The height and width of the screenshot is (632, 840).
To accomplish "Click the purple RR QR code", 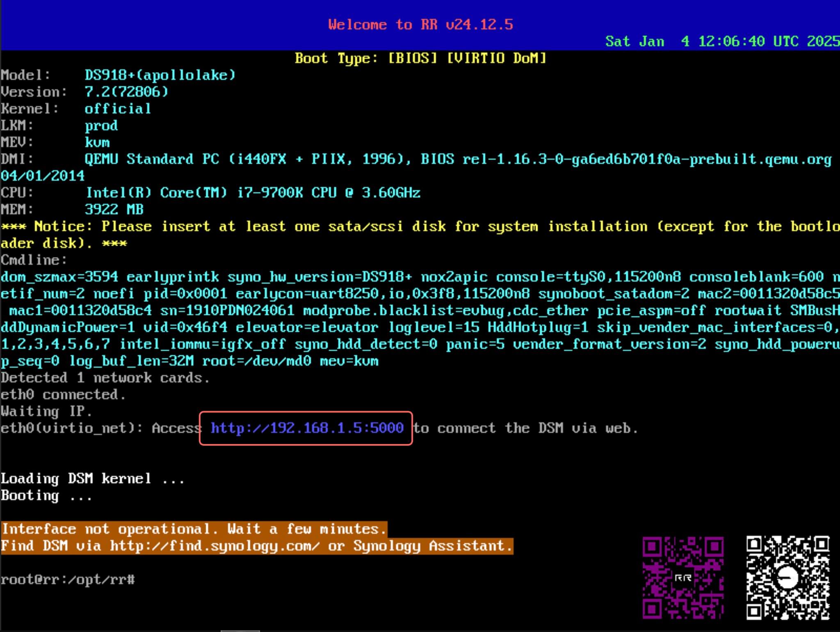I will pos(683,577).
